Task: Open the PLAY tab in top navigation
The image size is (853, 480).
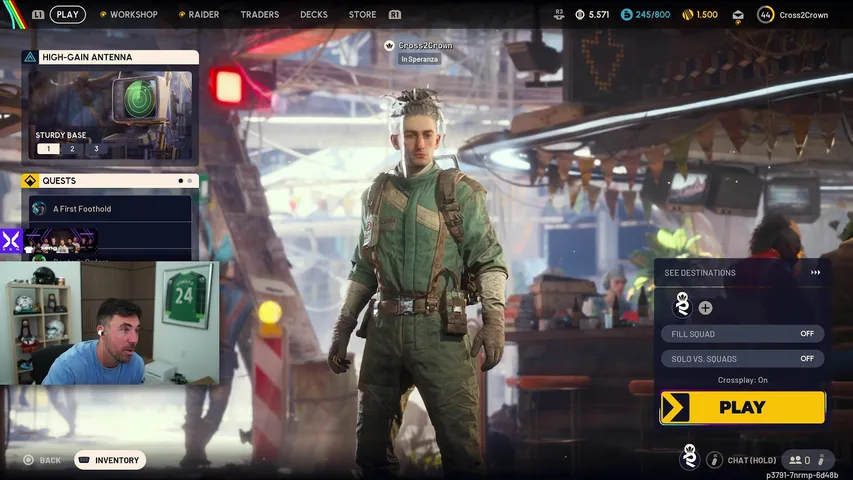Action: [x=67, y=15]
